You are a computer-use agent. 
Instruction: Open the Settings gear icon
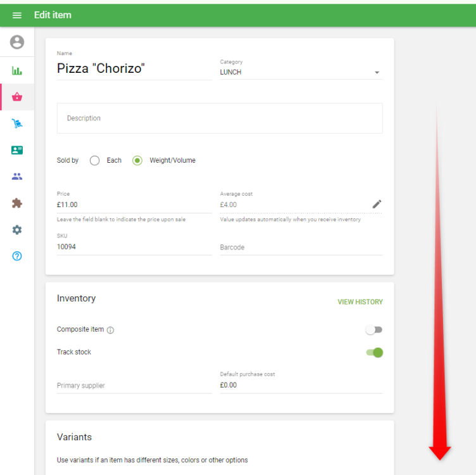pyautogui.click(x=17, y=230)
